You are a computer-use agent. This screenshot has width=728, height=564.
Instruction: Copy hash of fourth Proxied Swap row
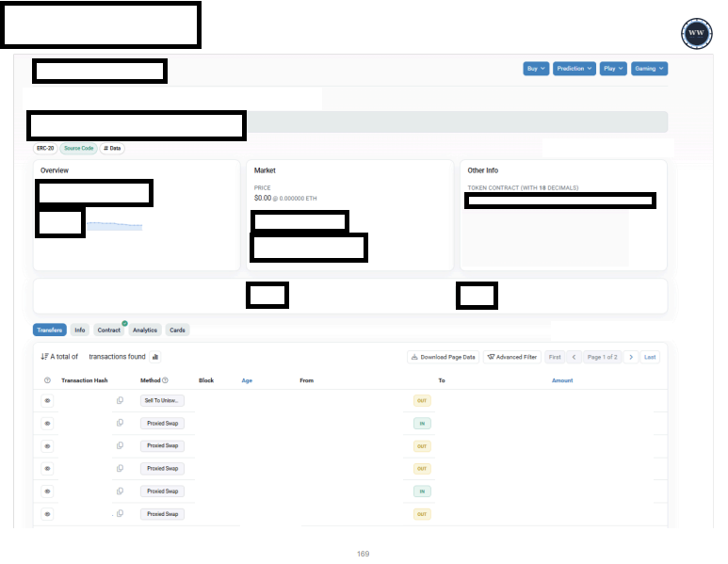[x=120, y=491]
